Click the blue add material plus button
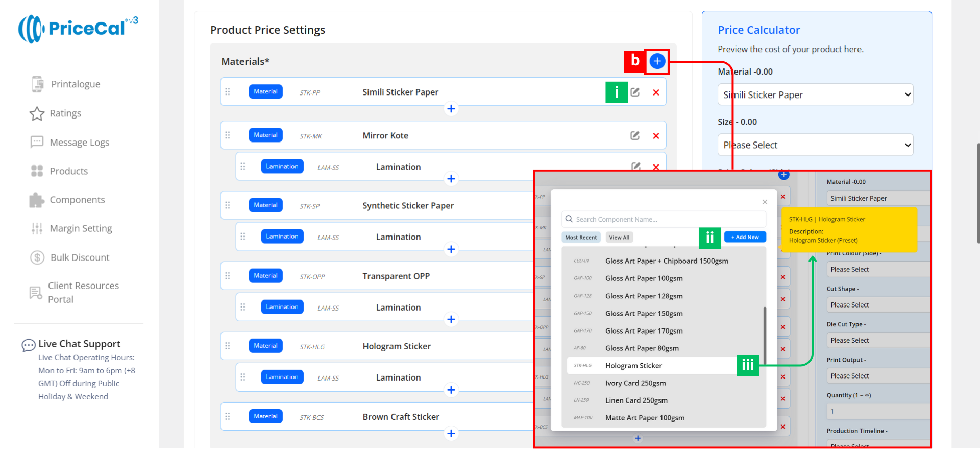 tap(657, 62)
